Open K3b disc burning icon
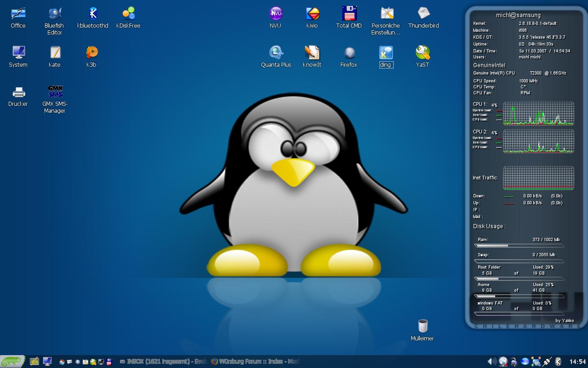Screen dimensions: 588x368 pos(91,57)
